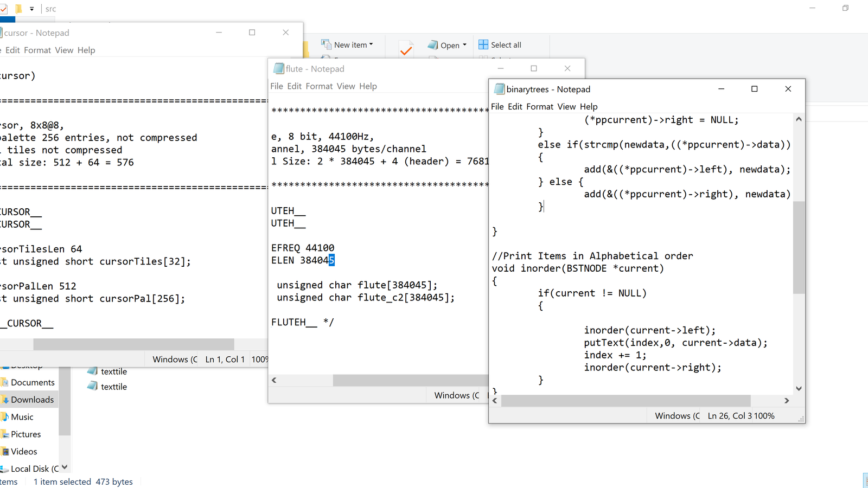Open Format menu in flute Notepad
The image size is (868, 488).
click(319, 86)
